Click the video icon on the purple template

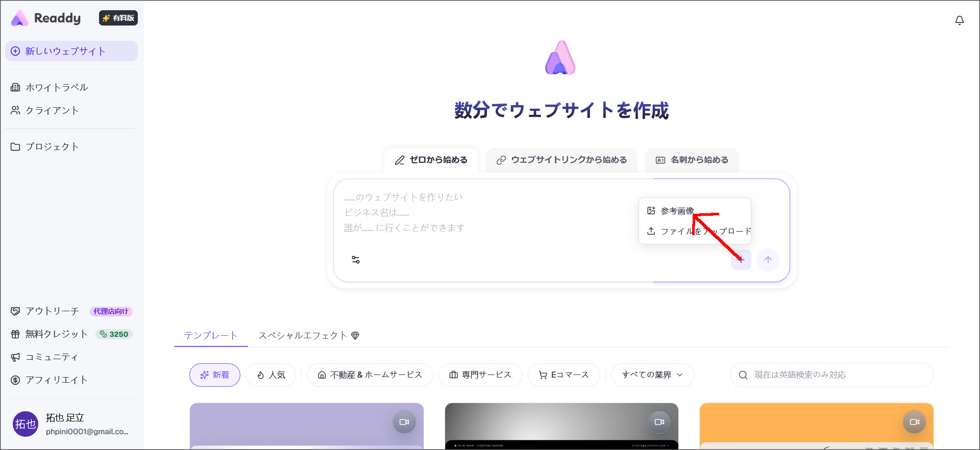(404, 422)
